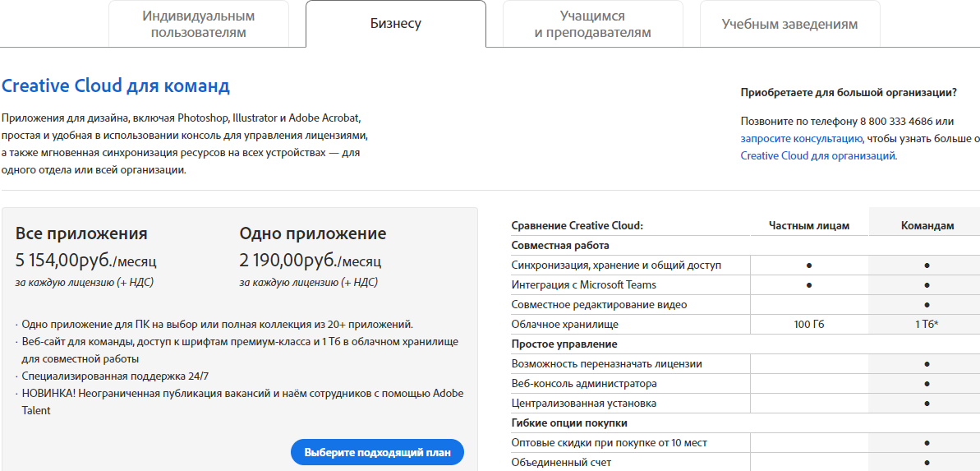
Task: Select the Все приложения plan title
Action: (81, 233)
